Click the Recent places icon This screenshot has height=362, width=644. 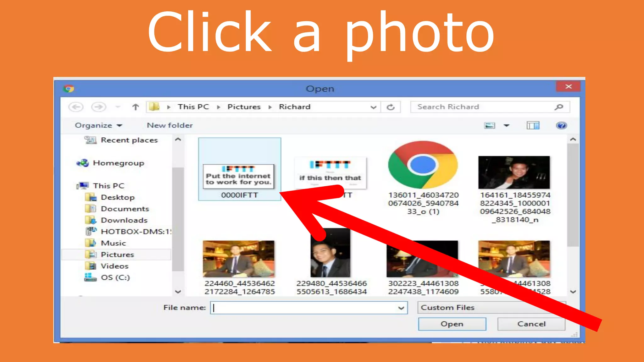pyautogui.click(x=91, y=140)
